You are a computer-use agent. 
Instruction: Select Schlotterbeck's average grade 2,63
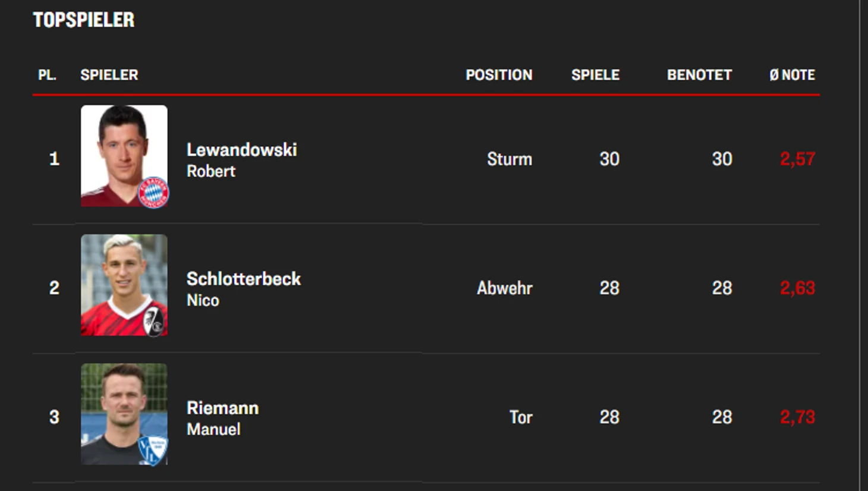point(797,288)
